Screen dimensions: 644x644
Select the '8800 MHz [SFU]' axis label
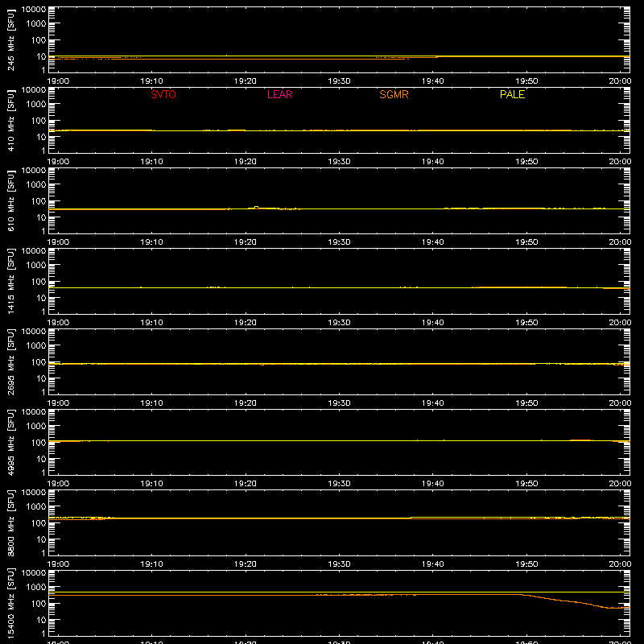10,522
